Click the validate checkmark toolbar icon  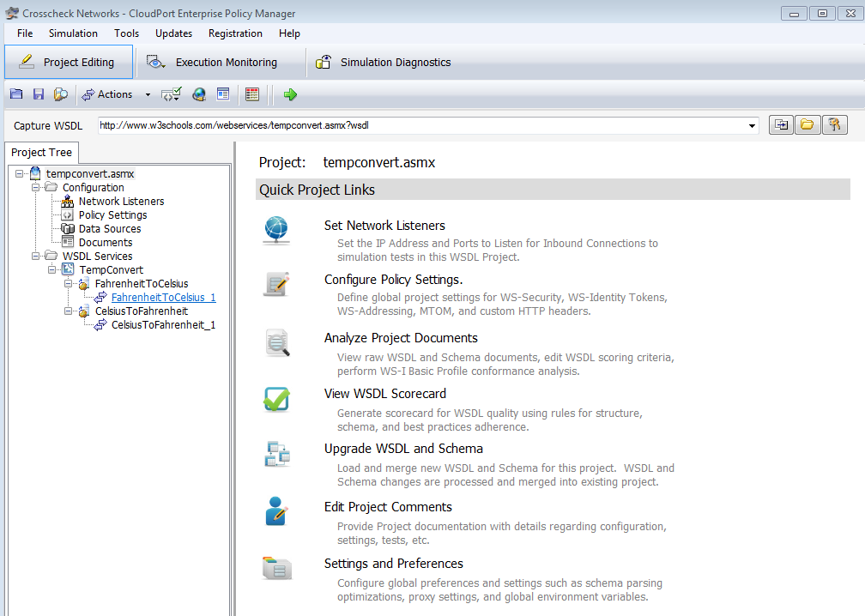[171, 94]
